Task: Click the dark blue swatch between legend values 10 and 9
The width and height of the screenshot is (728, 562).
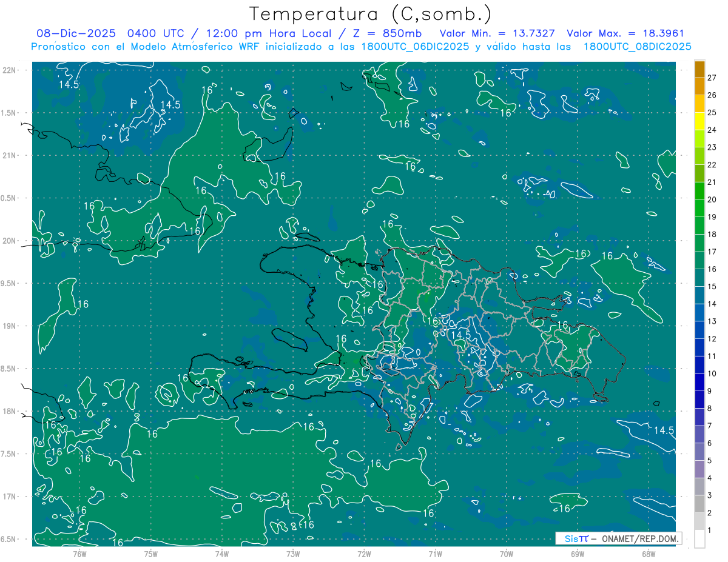Action: [x=699, y=382]
